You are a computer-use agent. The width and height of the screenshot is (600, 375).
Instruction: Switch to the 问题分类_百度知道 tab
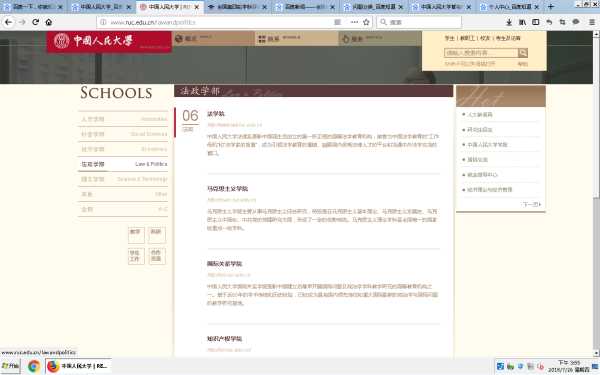373,7
